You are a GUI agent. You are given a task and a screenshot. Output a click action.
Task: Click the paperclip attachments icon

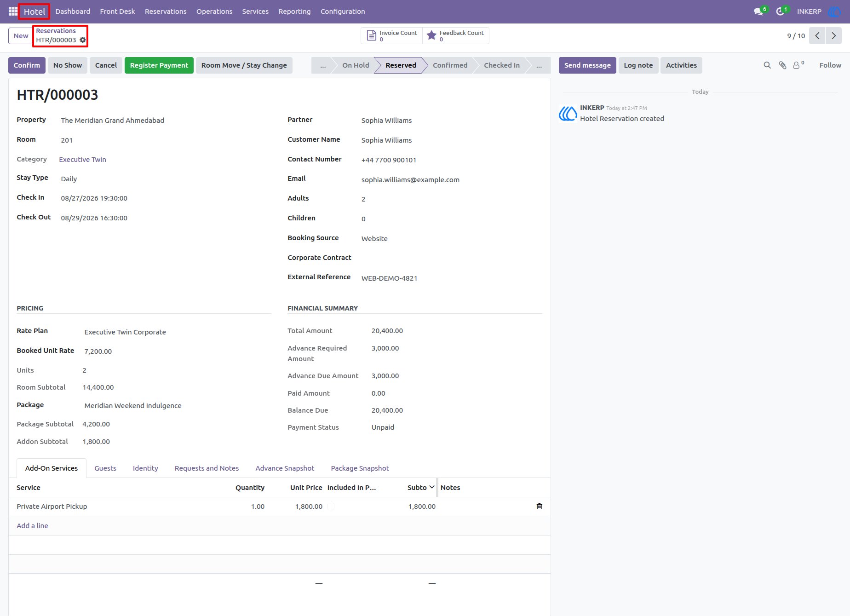782,65
